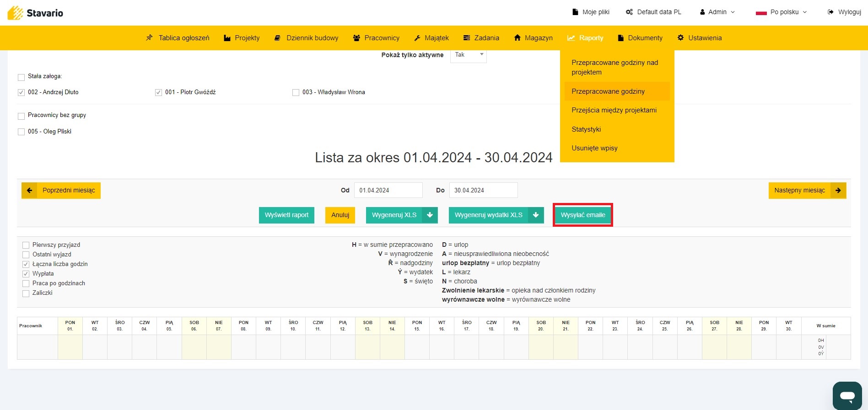Click the SOB 06. column header
The height and width of the screenshot is (410, 868).
[x=194, y=326]
